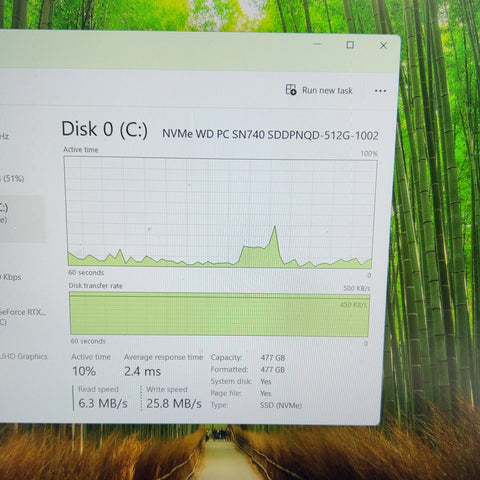Close the Task Manager window
The width and height of the screenshot is (480, 480).
383,45
